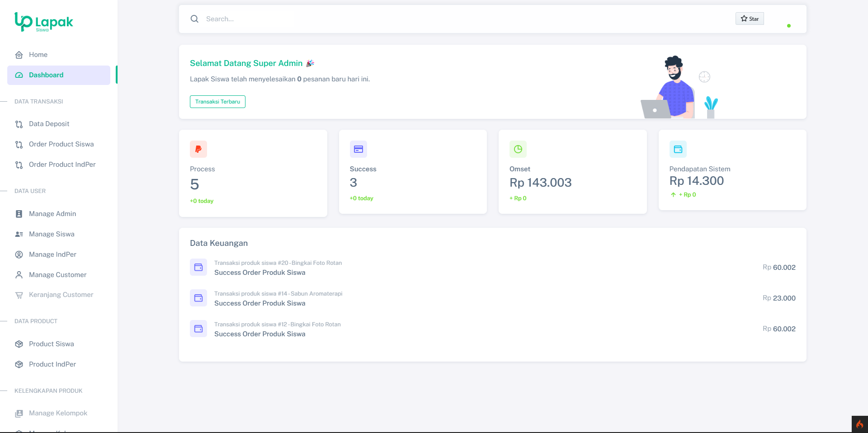868x433 pixels.
Task: Click the green online status dot
Action: click(789, 26)
